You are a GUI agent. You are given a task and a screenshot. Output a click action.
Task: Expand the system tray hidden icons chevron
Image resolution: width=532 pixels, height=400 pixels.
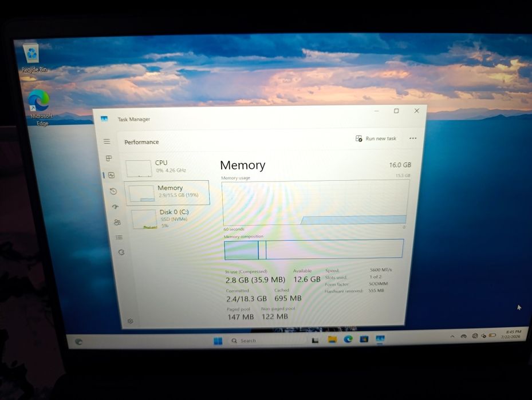(x=452, y=336)
